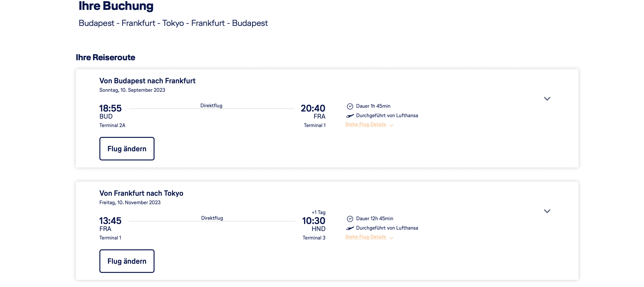Click the clock icon for the Budapest–Frankfurt flight
Viewport: 644px width, 287px height.
[350, 106]
